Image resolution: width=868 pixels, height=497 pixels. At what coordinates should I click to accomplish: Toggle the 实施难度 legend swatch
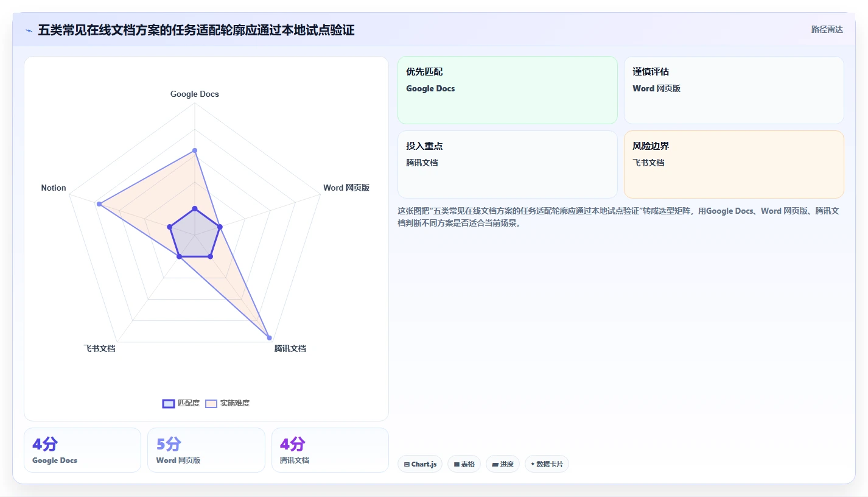coord(211,403)
